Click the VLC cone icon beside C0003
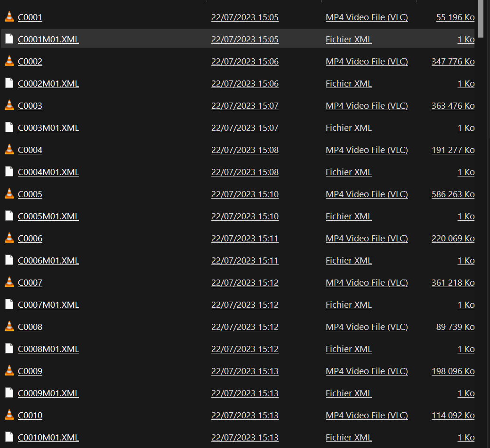 tap(9, 105)
